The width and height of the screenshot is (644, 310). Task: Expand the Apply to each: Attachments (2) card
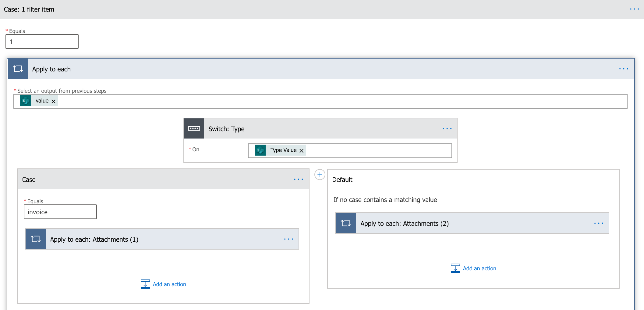point(472,223)
